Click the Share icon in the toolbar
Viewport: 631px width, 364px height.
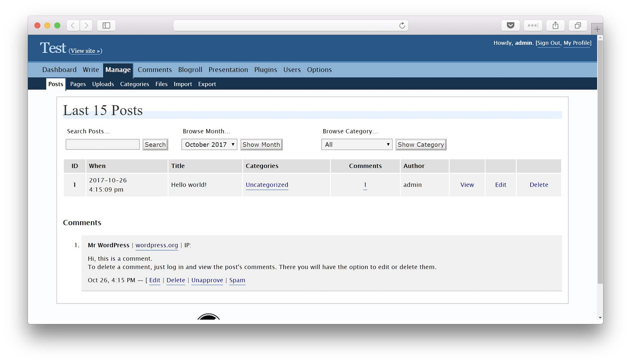[555, 25]
